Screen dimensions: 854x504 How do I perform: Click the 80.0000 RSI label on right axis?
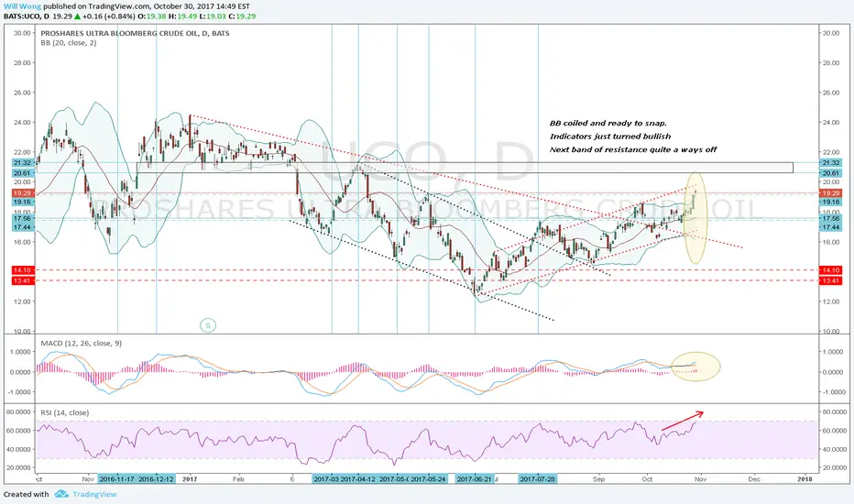[x=833, y=412]
